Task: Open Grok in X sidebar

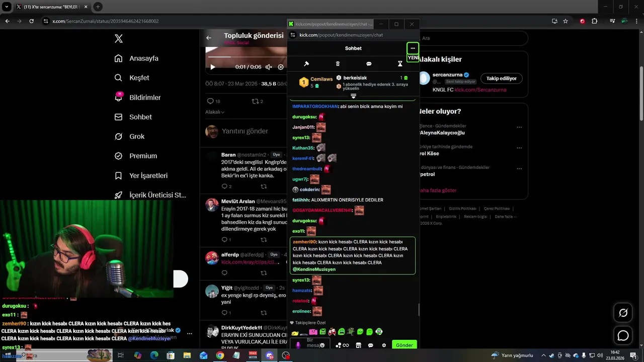Action: (130, 136)
